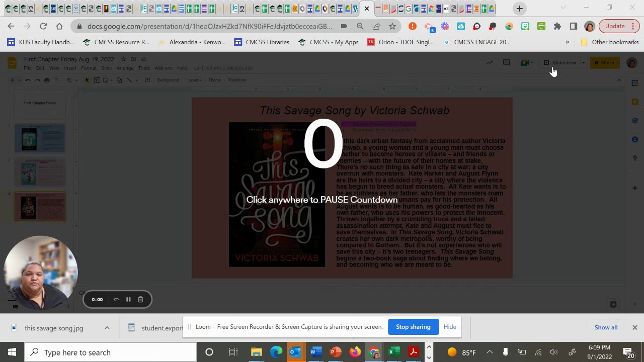The image size is (644, 362).
Task: Click the Background toolbar button
Action: 168,80
